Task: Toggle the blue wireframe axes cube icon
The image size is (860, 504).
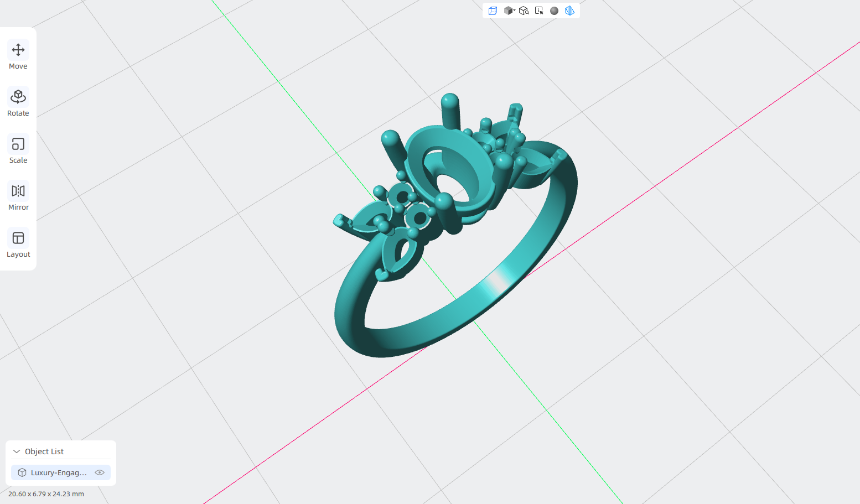Action: point(493,11)
